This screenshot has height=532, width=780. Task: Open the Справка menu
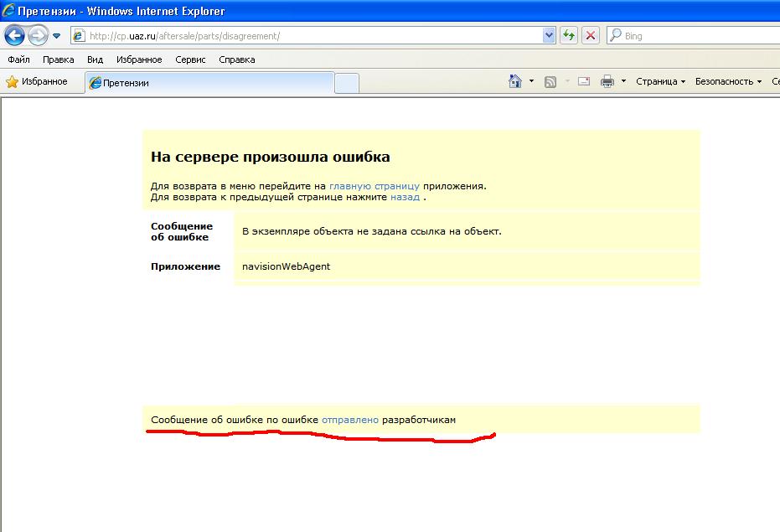pyautogui.click(x=236, y=59)
